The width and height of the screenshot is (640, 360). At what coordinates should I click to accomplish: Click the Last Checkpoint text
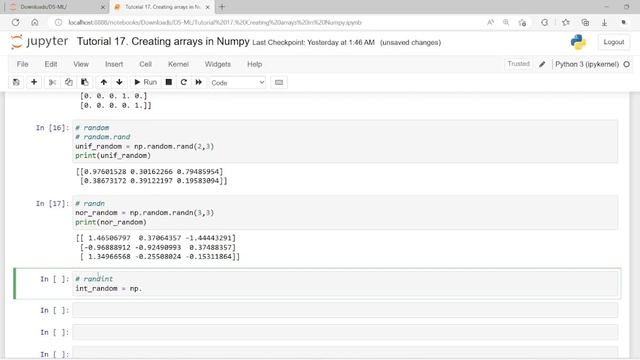(313, 42)
